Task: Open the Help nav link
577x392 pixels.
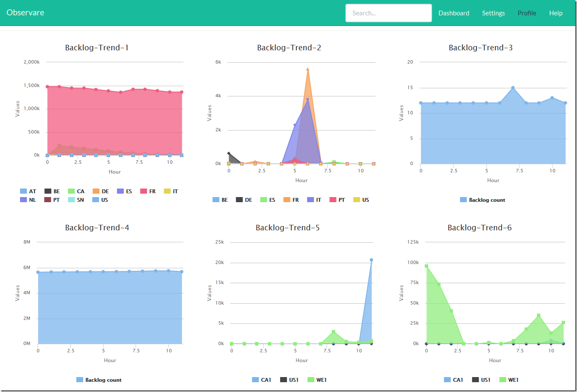Action: coord(556,13)
